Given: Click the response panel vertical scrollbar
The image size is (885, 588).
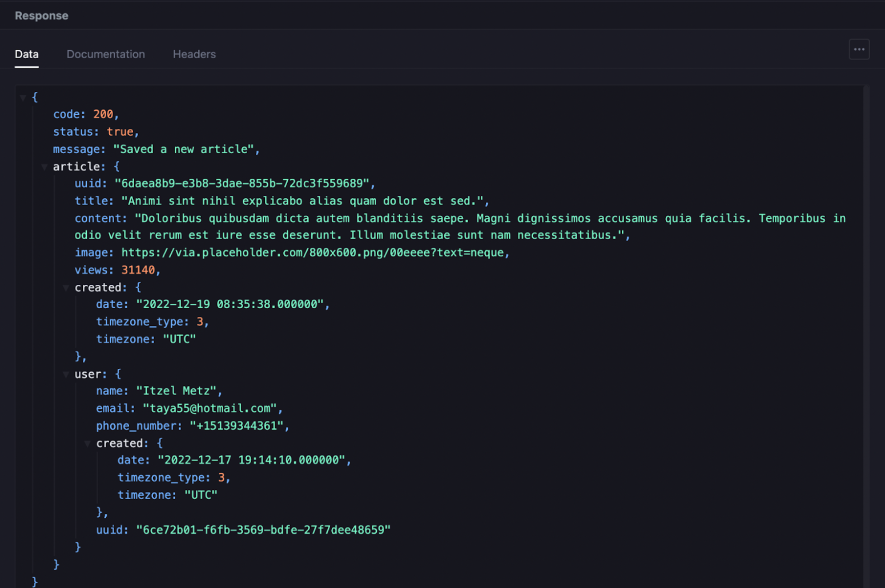Looking at the screenshot, I should (x=866, y=337).
